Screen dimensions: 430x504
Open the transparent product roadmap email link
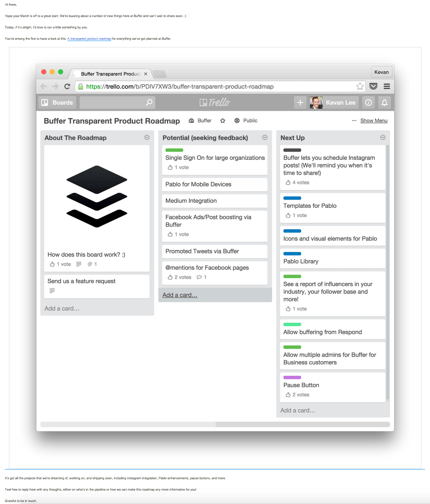point(89,39)
